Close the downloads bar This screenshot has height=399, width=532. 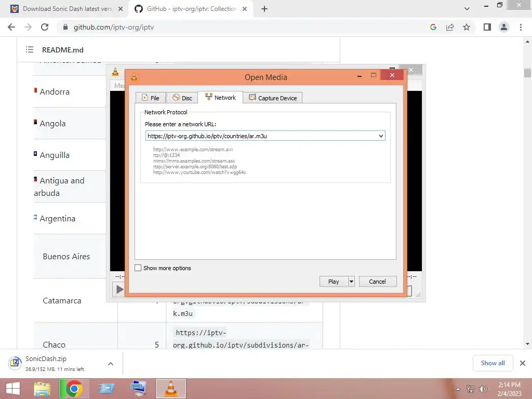coord(523,363)
